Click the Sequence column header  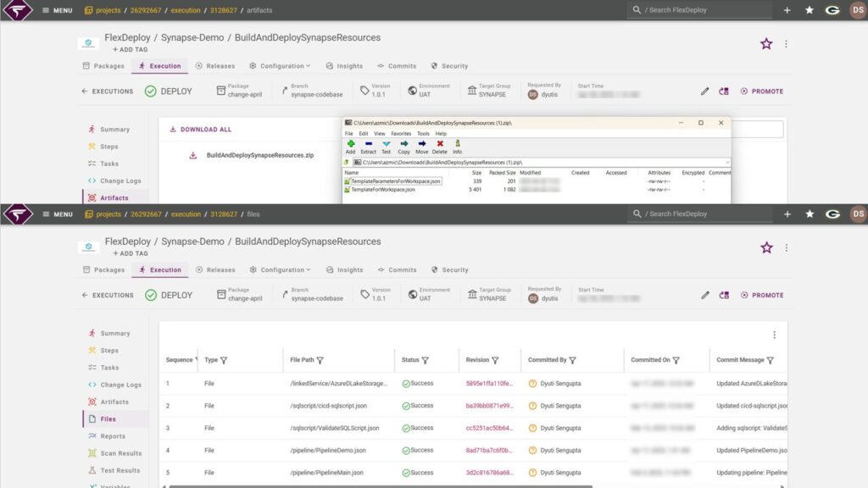(179, 360)
